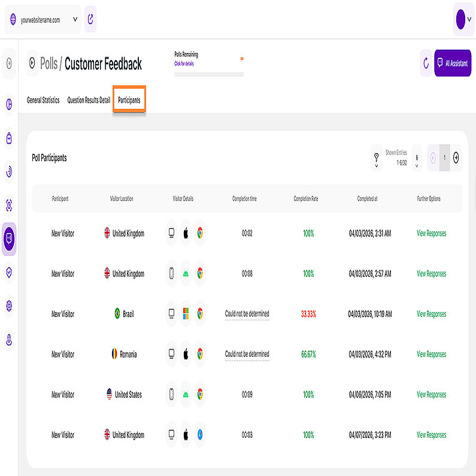Viewport: 476px width, 476px height.
Task: Click the desktop device icon in 2:31 AM row
Action: [171, 233]
